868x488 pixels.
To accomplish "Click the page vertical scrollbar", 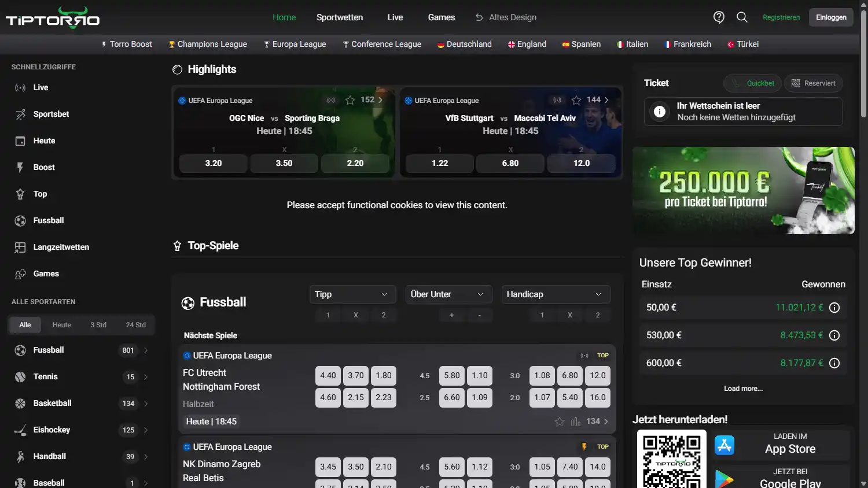I will coord(863,64).
